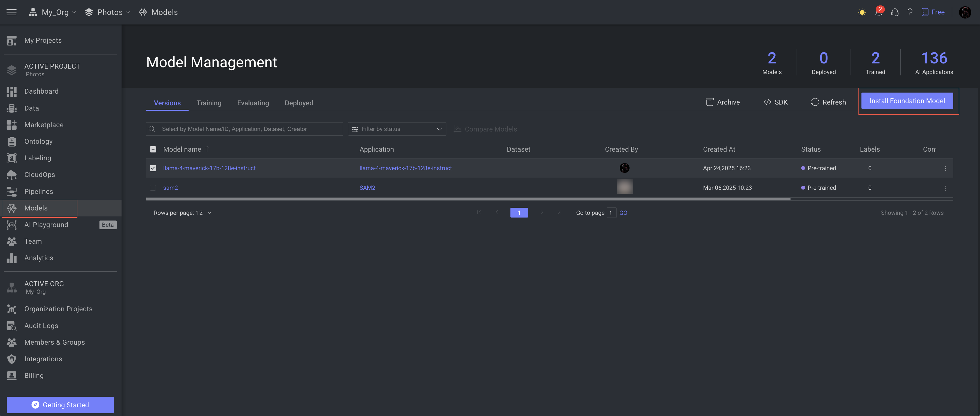This screenshot has height=416, width=980.
Task: Click the model search input field
Action: pyautogui.click(x=244, y=129)
